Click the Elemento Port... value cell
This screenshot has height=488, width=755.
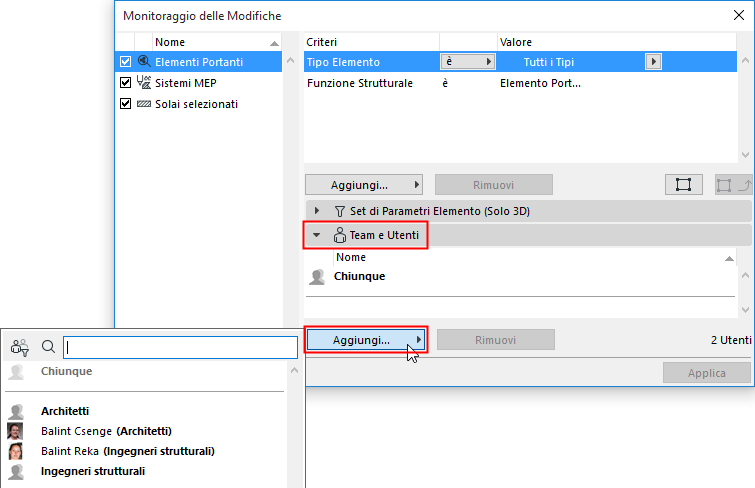pyautogui.click(x=540, y=83)
